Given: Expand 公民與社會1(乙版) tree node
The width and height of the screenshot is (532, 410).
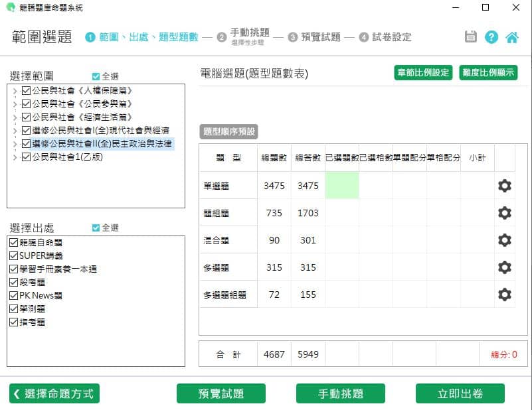Looking at the screenshot, I should click(x=15, y=157).
